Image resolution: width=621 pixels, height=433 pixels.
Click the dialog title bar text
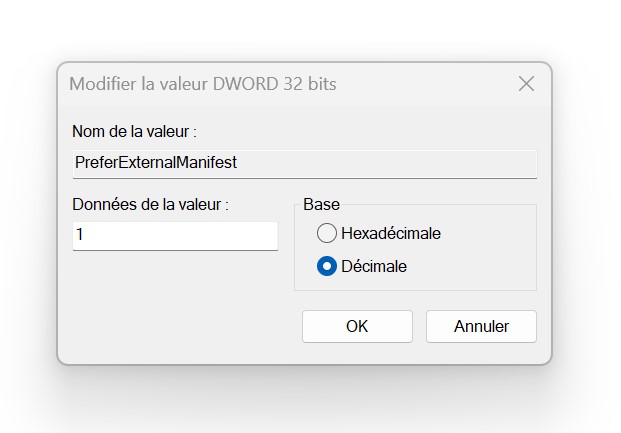click(x=202, y=84)
